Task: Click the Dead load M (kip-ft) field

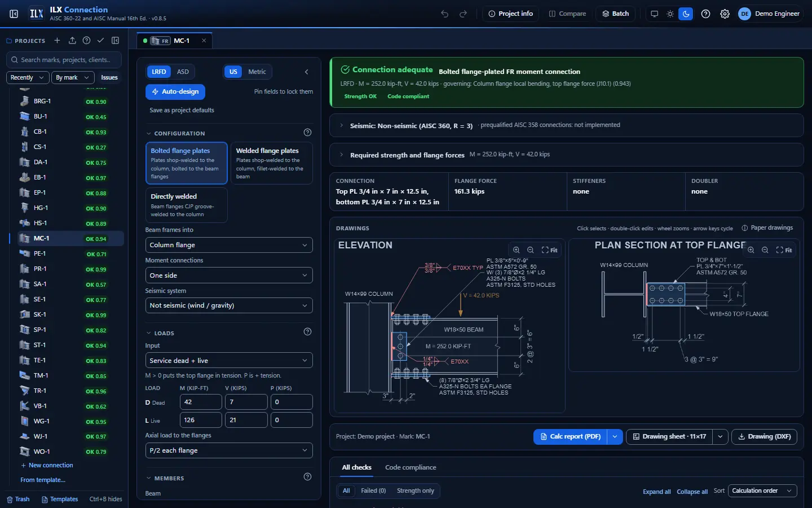Action: tap(201, 402)
